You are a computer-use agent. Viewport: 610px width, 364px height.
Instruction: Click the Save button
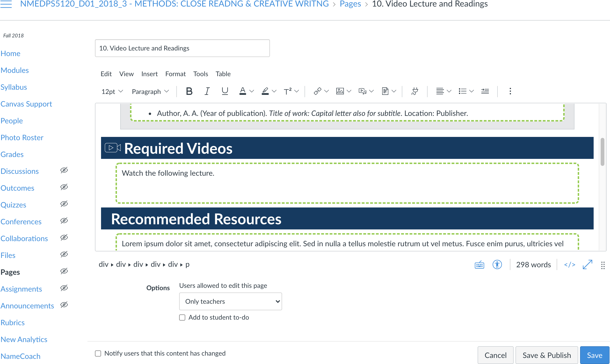coord(595,355)
